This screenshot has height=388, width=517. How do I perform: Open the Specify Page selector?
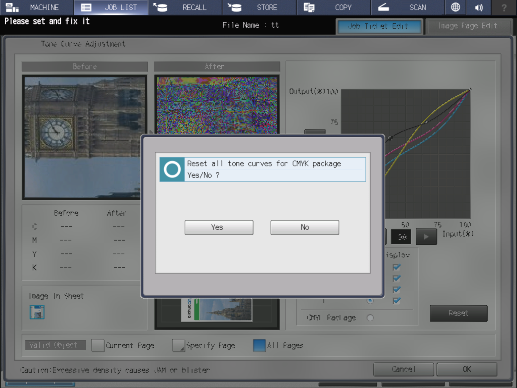(x=178, y=345)
